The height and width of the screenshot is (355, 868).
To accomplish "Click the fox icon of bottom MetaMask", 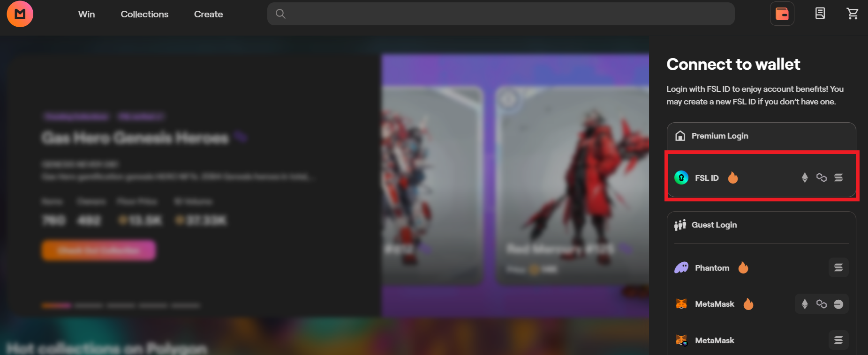I will point(681,340).
